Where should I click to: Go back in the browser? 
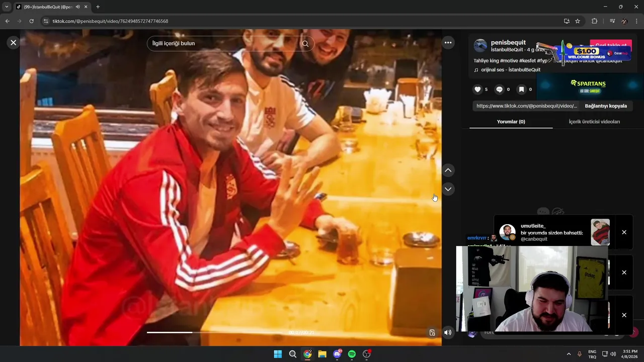pos(7,21)
